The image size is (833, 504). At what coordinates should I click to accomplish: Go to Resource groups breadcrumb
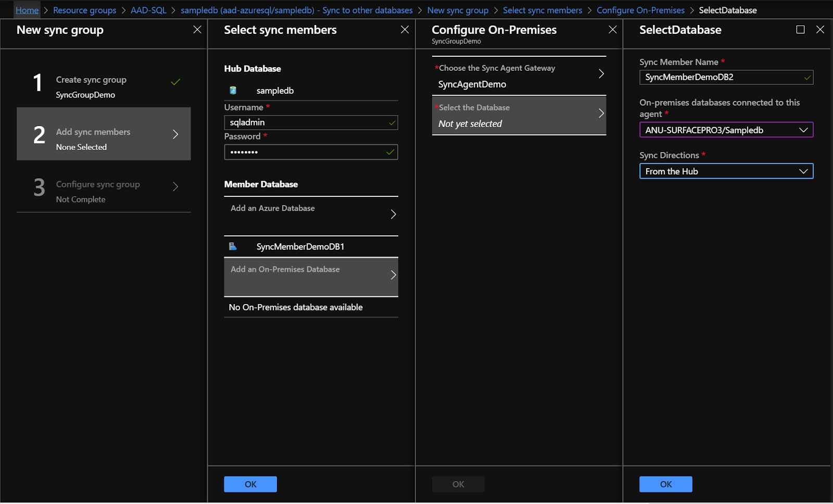point(85,10)
